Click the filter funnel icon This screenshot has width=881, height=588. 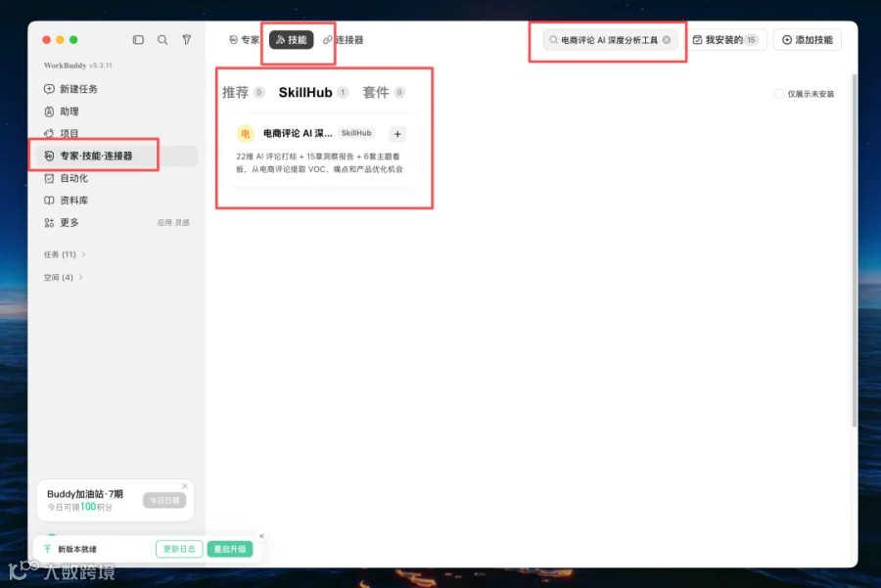pyautogui.click(x=187, y=40)
